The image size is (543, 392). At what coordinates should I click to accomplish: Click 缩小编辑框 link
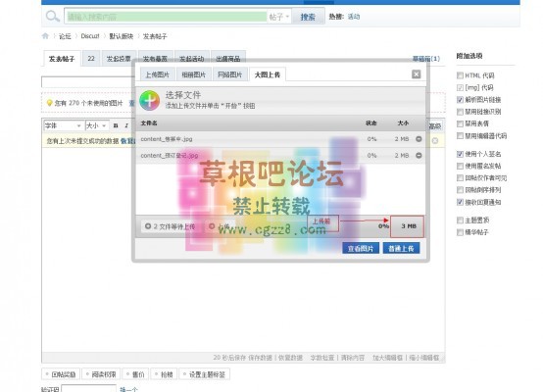pyautogui.click(x=423, y=358)
